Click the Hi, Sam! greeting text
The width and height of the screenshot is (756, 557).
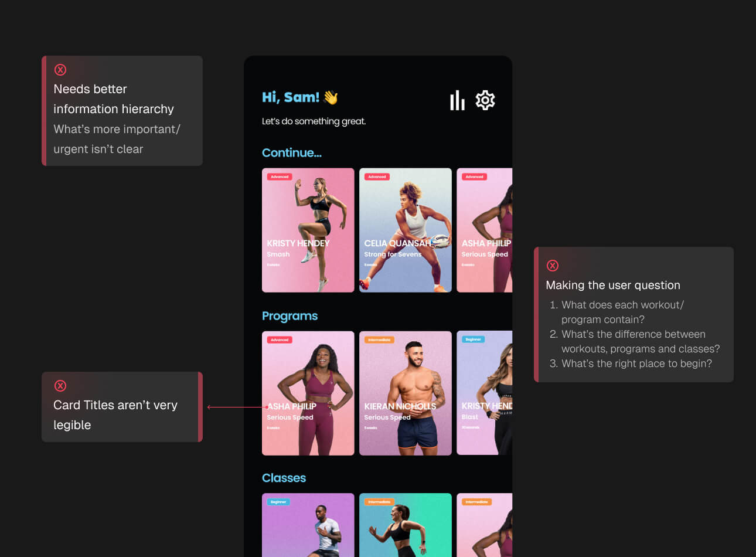click(x=291, y=97)
